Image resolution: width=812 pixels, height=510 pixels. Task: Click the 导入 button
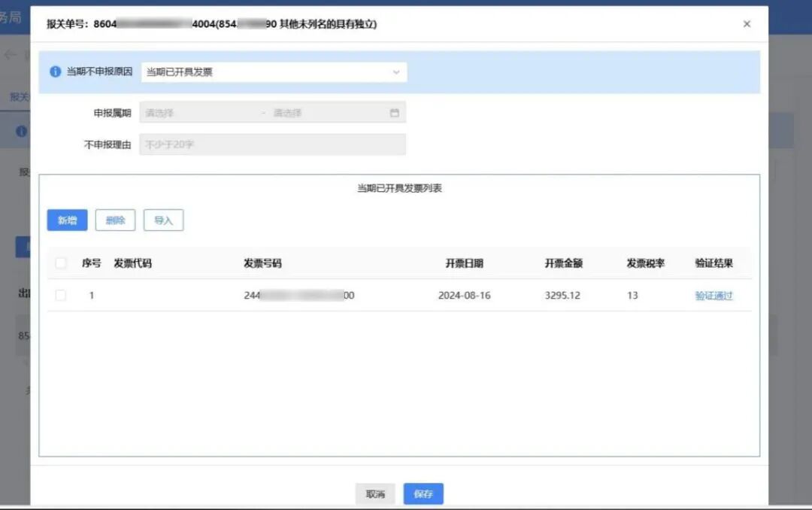tap(163, 220)
